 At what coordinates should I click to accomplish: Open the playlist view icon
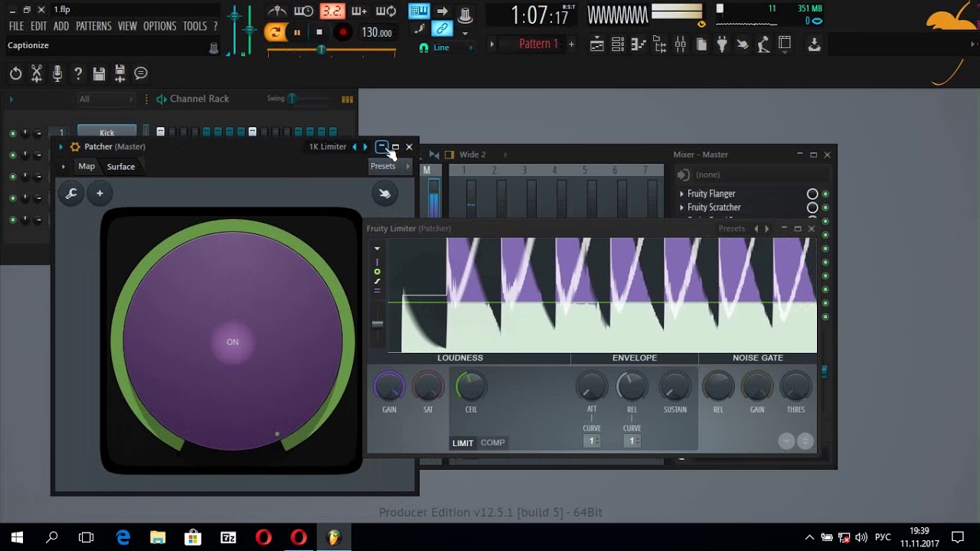(x=597, y=45)
